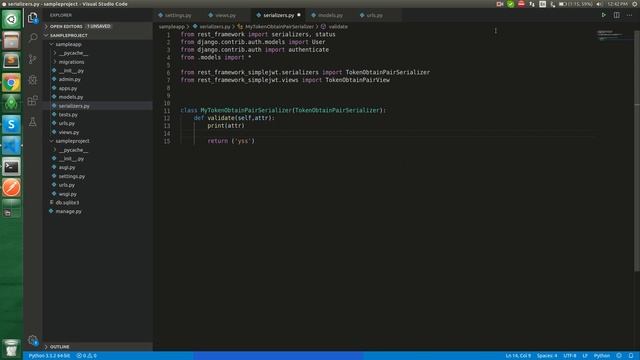640x360 pixels.
Task: Open models.py in explorer tree
Action: point(71,97)
